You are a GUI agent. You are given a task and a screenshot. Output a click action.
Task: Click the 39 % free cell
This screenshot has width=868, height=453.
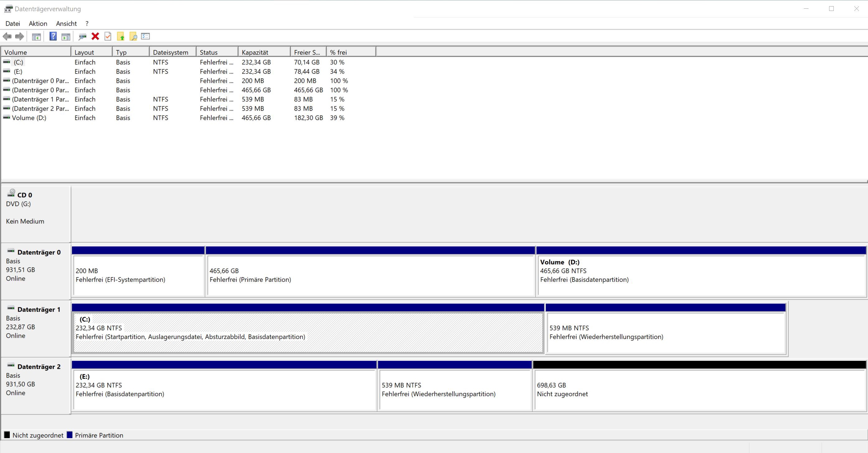(x=337, y=118)
